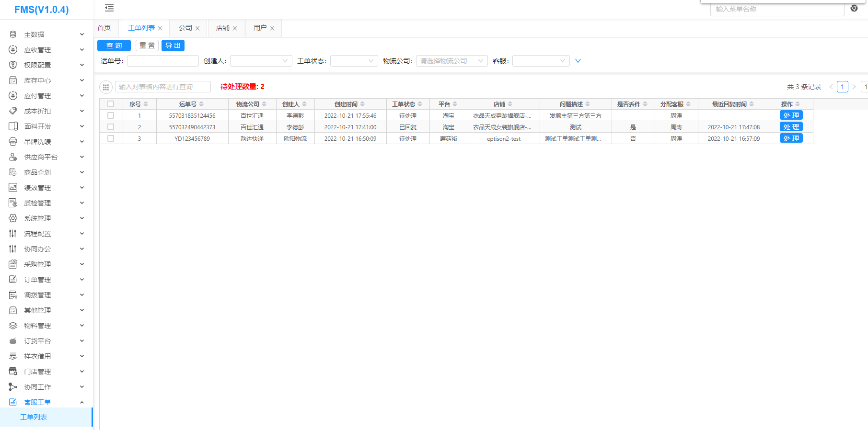Screen dimensions: 868x430
Task: Select the checkbox for waybill YD123456789
Action: (x=111, y=138)
